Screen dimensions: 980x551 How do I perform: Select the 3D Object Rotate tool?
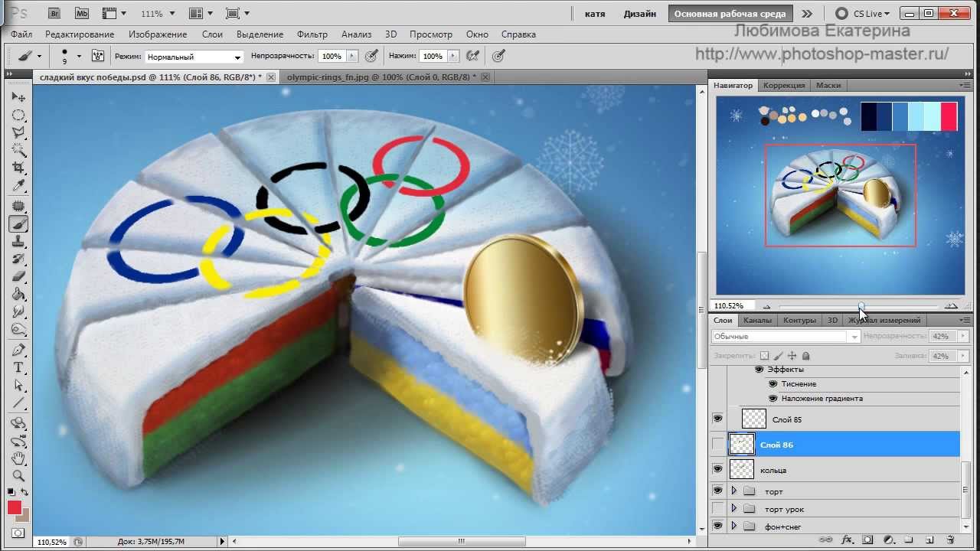[18, 424]
